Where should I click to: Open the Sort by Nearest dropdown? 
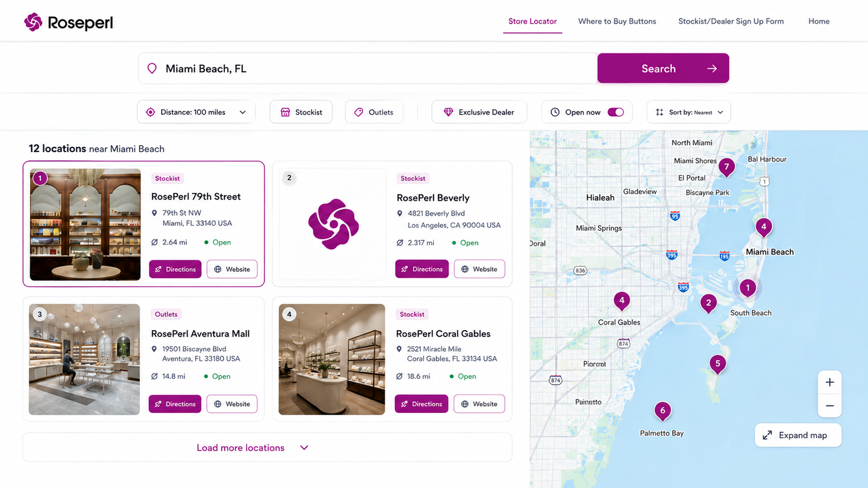click(689, 112)
